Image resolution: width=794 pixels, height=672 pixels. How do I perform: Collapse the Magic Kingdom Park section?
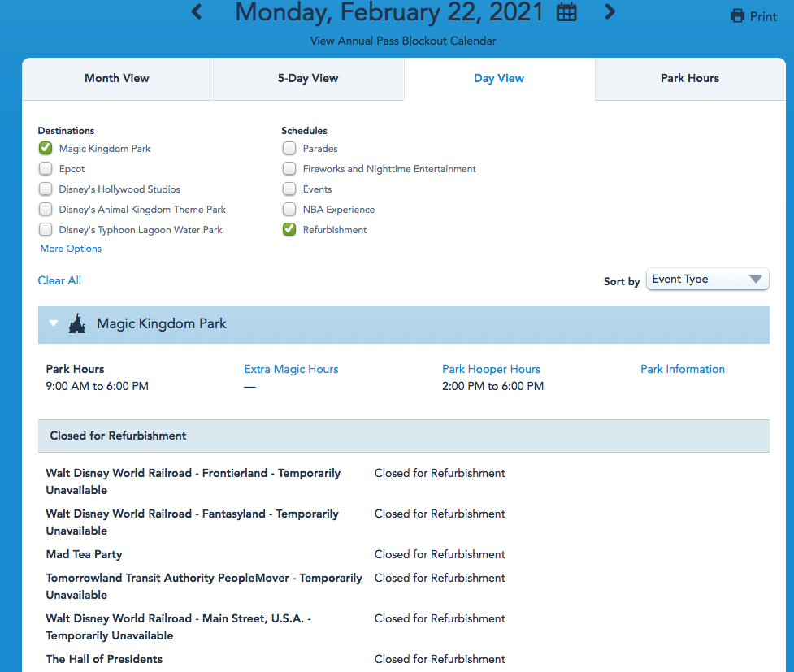[54, 323]
